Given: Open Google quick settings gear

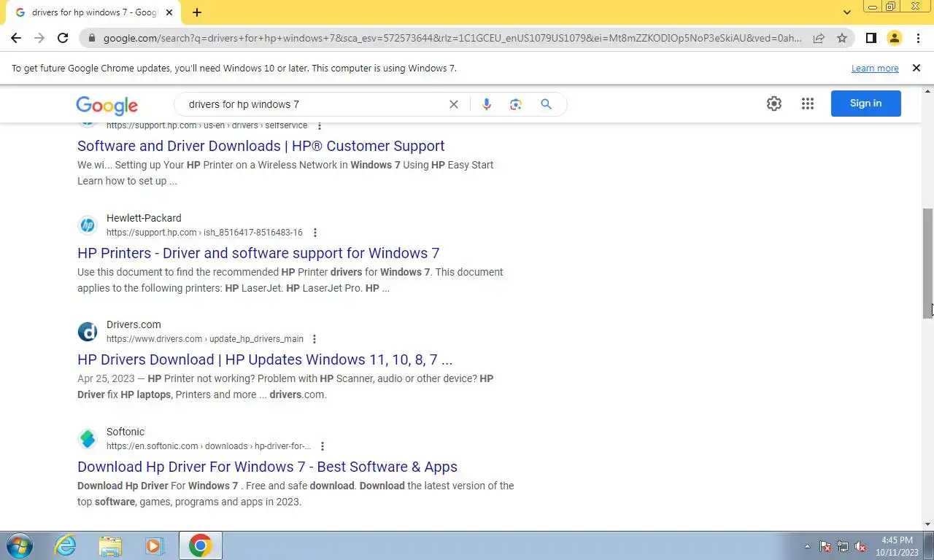Looking at the screenshot, I should tap(774, 104).
